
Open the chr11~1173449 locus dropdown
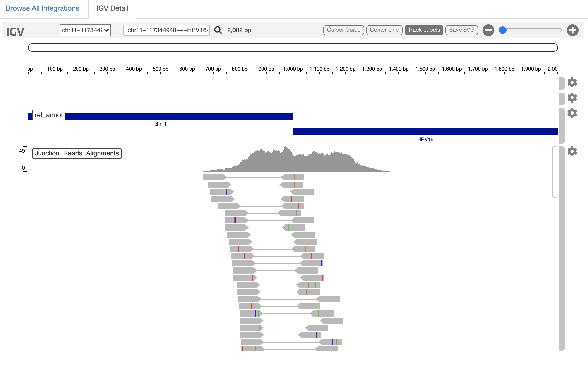[85, 30]
